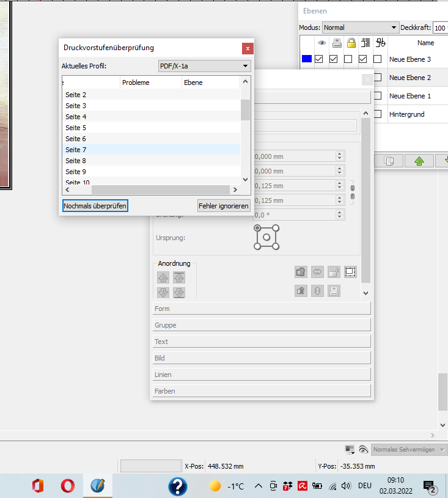Click the duplicate layer icon
448x498 pixels.
388,161
